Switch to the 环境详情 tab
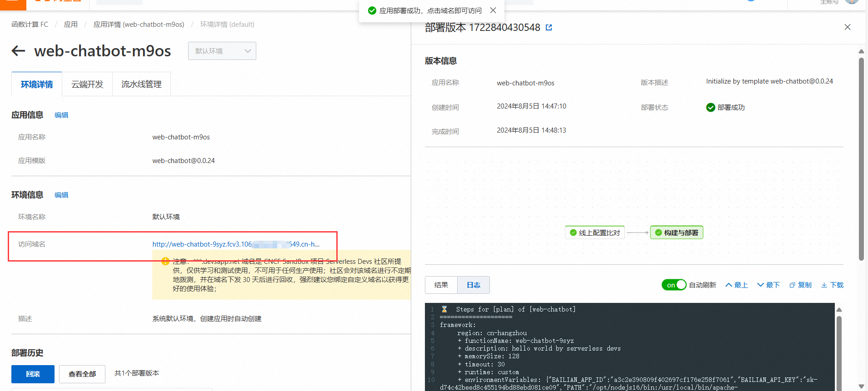 tap(37, 84)
